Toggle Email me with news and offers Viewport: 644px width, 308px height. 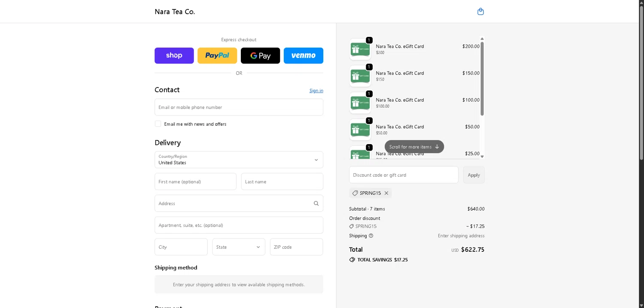coord(158,124)
